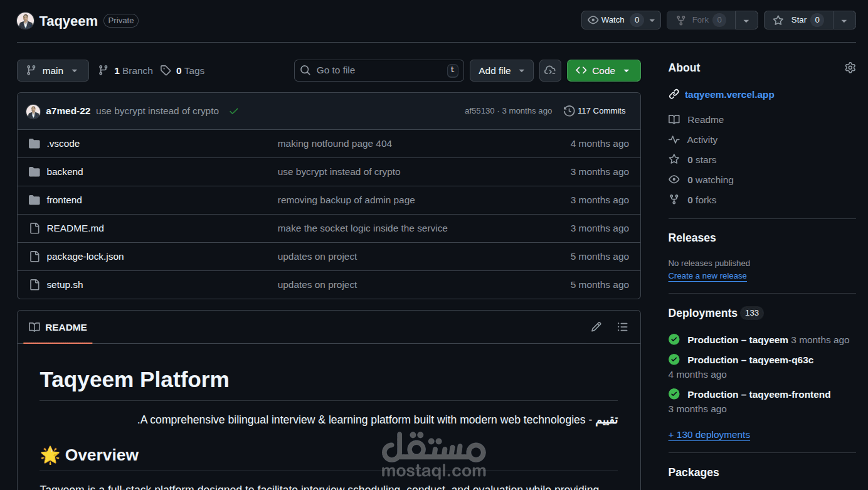This screenshot has width=868, height=490.
Task: Open the backend folder name
Action: [x=65, y=172]
